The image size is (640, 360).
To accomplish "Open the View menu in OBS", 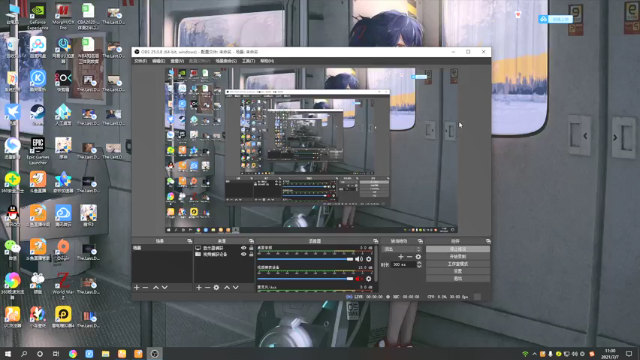I will point(177,61).
